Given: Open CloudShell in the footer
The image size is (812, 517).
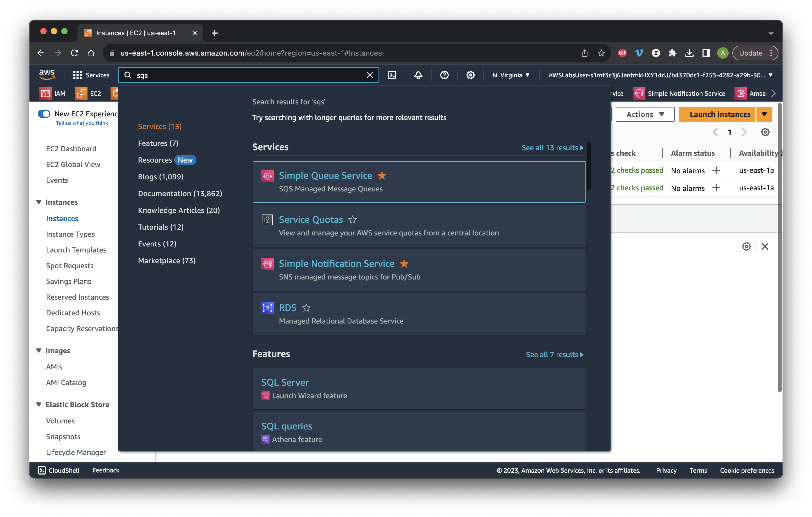Looking at the screenshot, I should (x=59, y=470).
